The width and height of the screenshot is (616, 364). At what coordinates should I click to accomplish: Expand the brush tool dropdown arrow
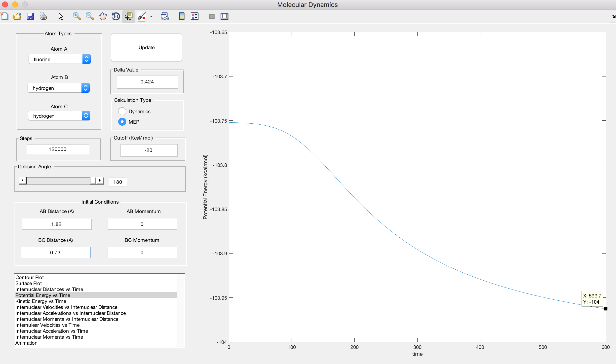tap(151, 17)
